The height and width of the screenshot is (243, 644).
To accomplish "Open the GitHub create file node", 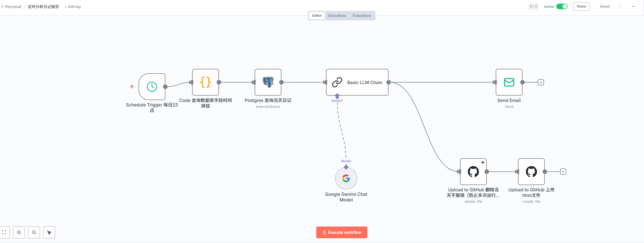I will 531,172.
